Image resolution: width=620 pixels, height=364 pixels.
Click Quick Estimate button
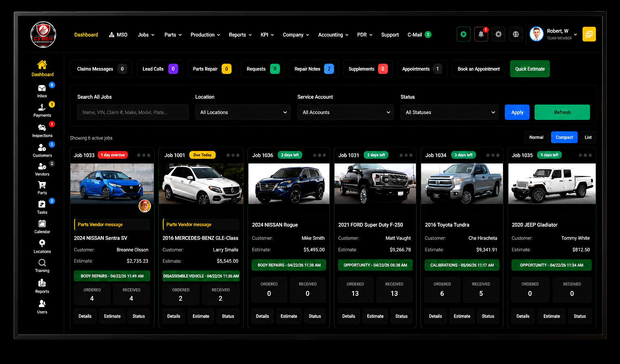(x=530, y=69)
